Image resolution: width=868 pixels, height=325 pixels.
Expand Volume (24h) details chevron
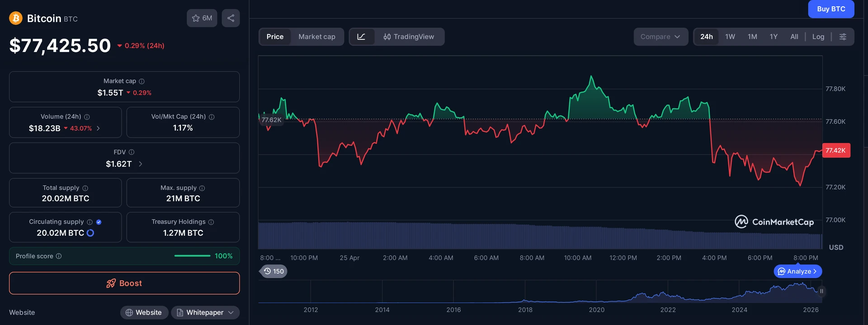pos(98,129)
